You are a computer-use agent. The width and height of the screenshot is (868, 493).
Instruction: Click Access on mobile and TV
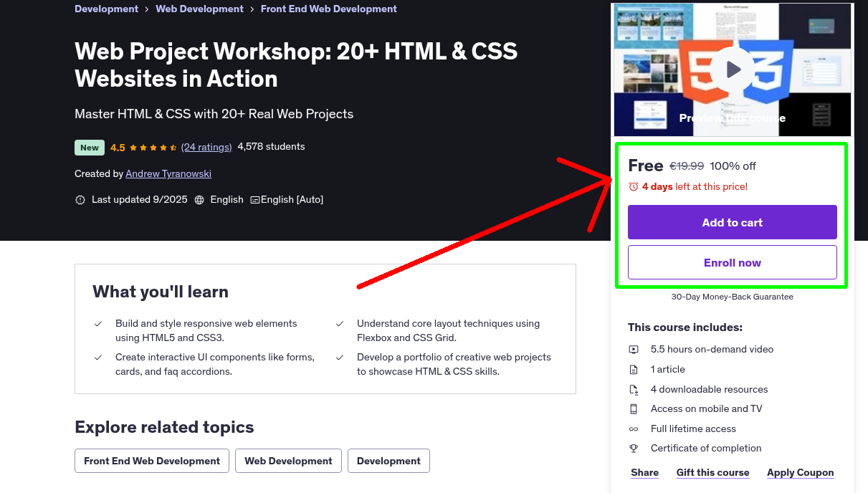pyautogui.click(x=707, y=408)
